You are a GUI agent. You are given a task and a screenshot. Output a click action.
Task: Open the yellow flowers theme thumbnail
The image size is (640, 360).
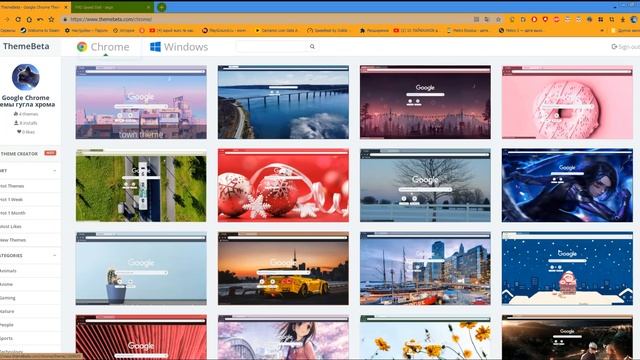coord(425,337)
